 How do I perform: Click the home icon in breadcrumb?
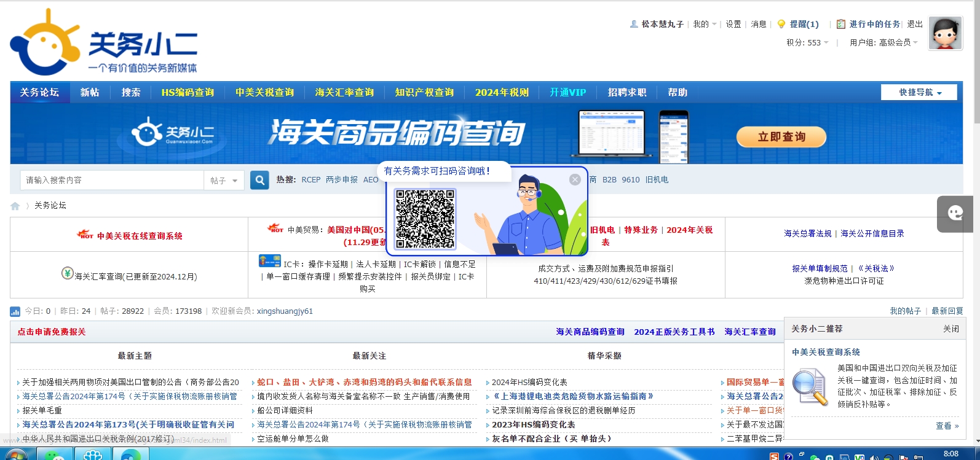click(15, 206)
